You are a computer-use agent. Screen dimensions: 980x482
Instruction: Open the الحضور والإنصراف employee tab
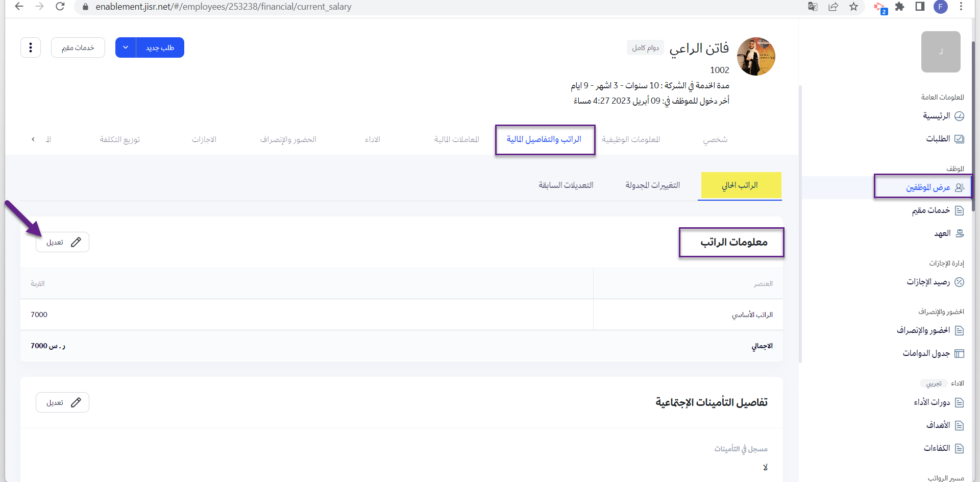click(288, 139)
